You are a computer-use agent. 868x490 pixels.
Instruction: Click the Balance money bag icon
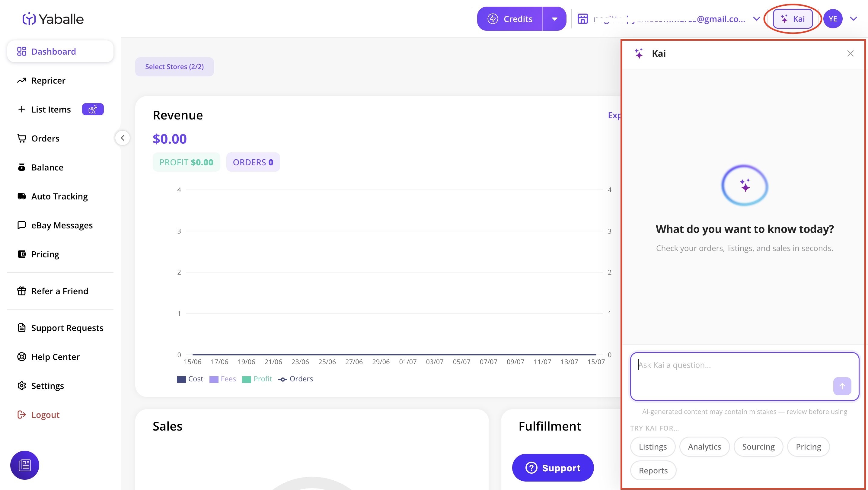click(x=21, y=167)
